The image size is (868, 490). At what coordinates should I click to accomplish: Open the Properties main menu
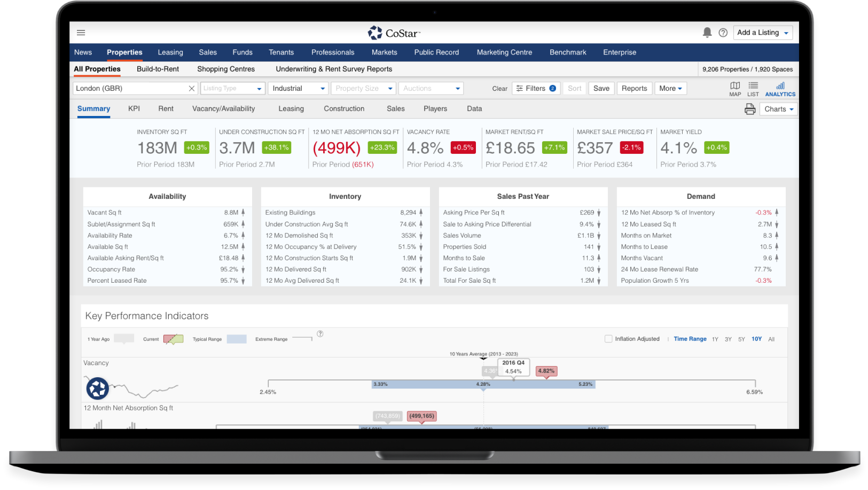click(124, 52)
